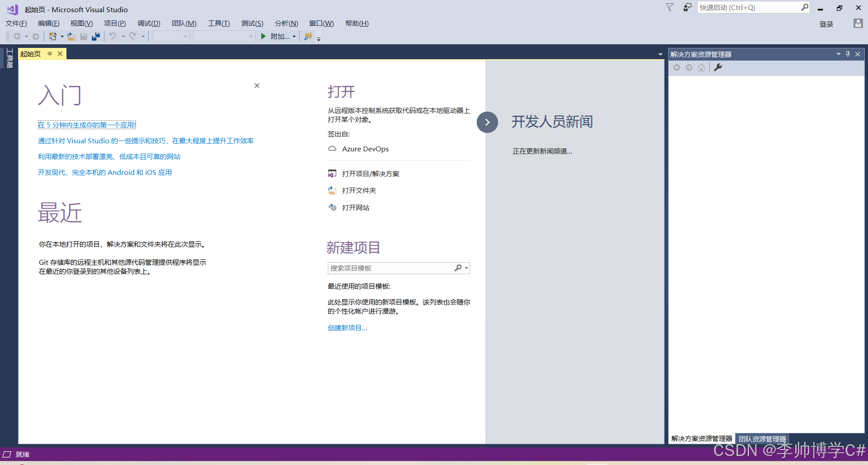
Task: Switch to 团队资源管理器 tab
Action: (762, 439)
